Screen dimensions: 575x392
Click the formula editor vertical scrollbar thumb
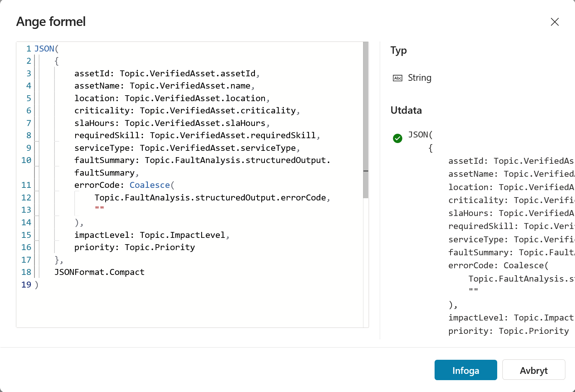[x=366, y=120]
